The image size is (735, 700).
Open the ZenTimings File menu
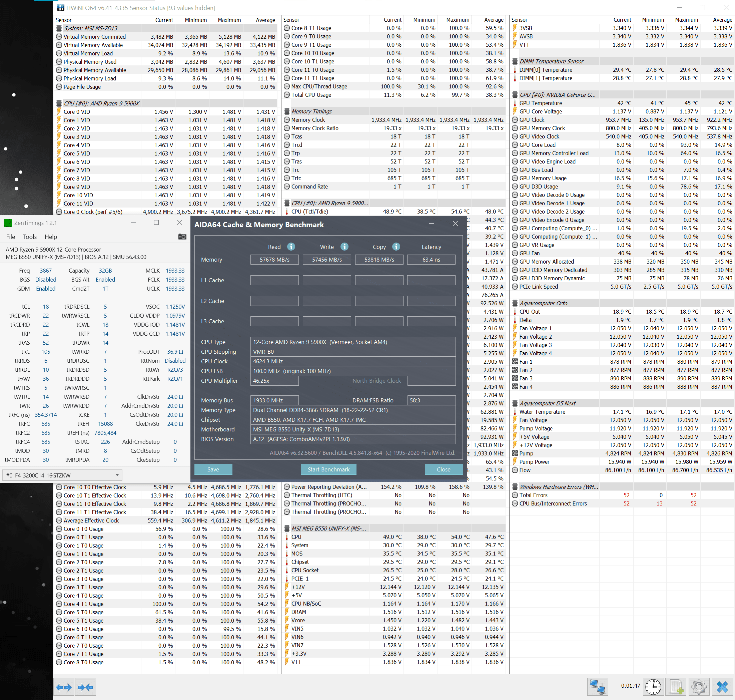(10, 237)
